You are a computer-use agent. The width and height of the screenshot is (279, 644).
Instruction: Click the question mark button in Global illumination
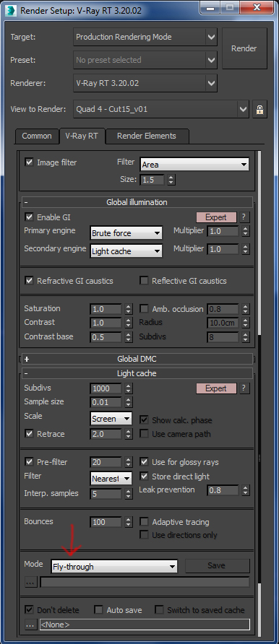[x=244, y=217]
